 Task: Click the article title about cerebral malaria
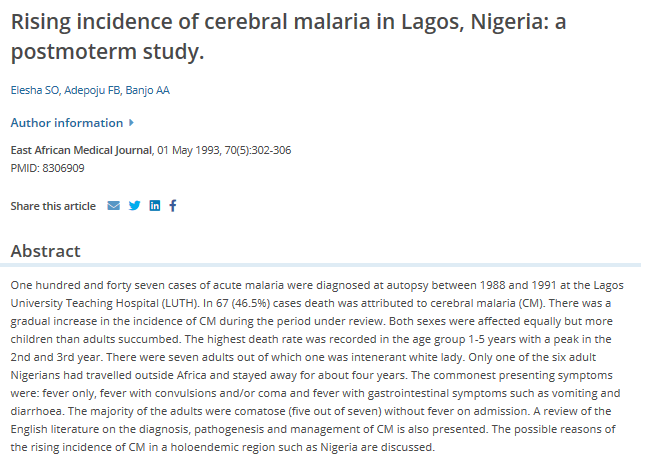coord(288,36)
